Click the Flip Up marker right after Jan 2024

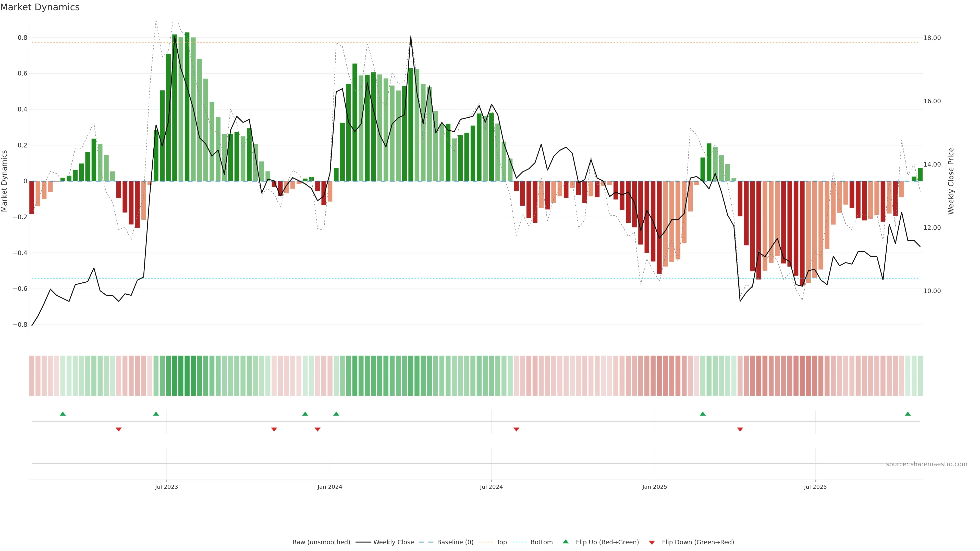tap(336, 414)
